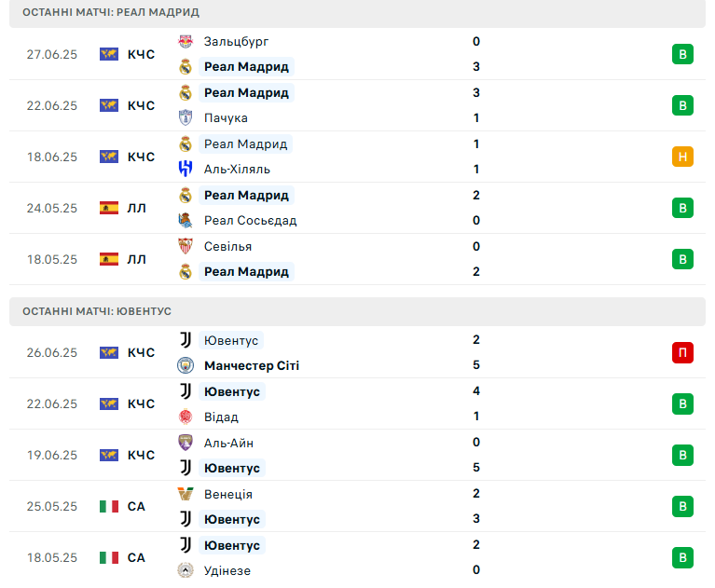Select the Italy flag СА league on 25.05.25
The height and width of the screenshot is (588, 715).
(123, 506)
